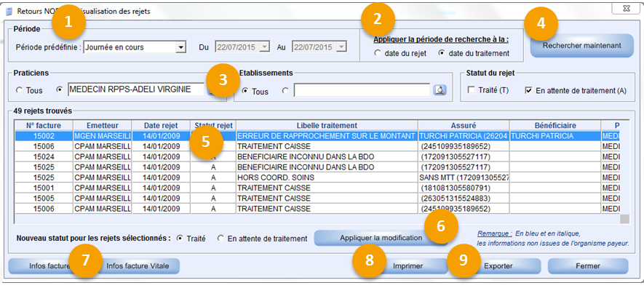Image resolution: width=644 pixels, height=288 pixels.
Task: Open the 'Du' date picker dropdown
Action: click(x=265, y=47)
